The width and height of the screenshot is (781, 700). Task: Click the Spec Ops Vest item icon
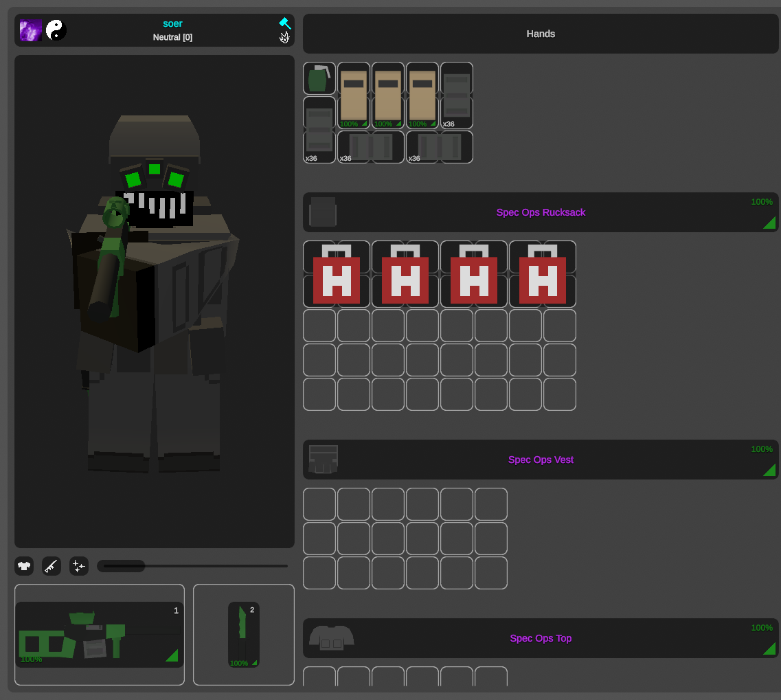coord(324,460)
